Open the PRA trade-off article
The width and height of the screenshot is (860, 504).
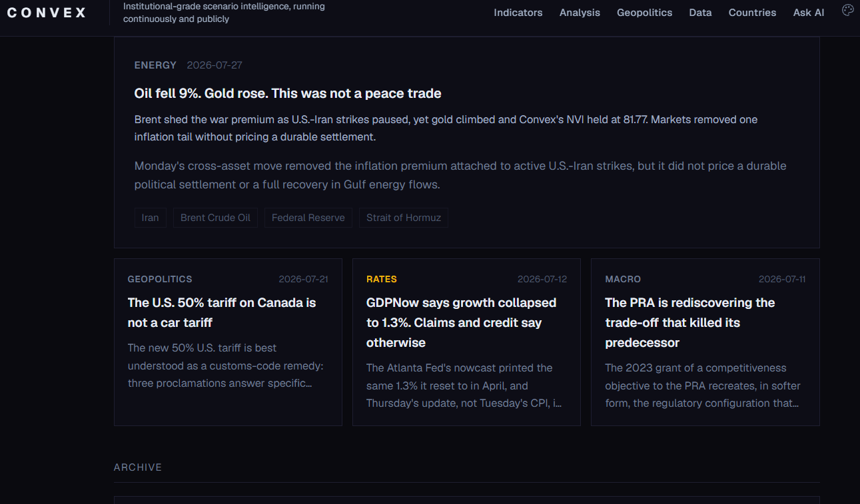690,322
